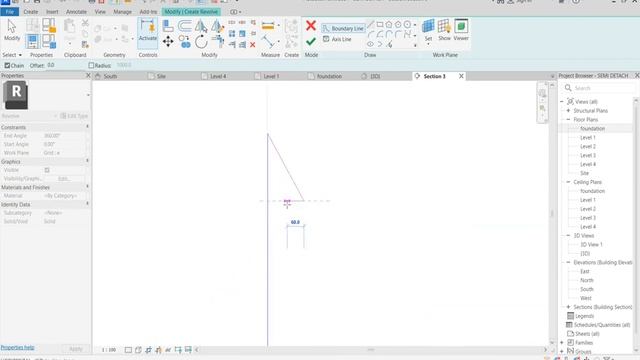The width and height of the screenshot is (640, 360).
Task: Close the Section 3 view tab
Action: [461, 76]
